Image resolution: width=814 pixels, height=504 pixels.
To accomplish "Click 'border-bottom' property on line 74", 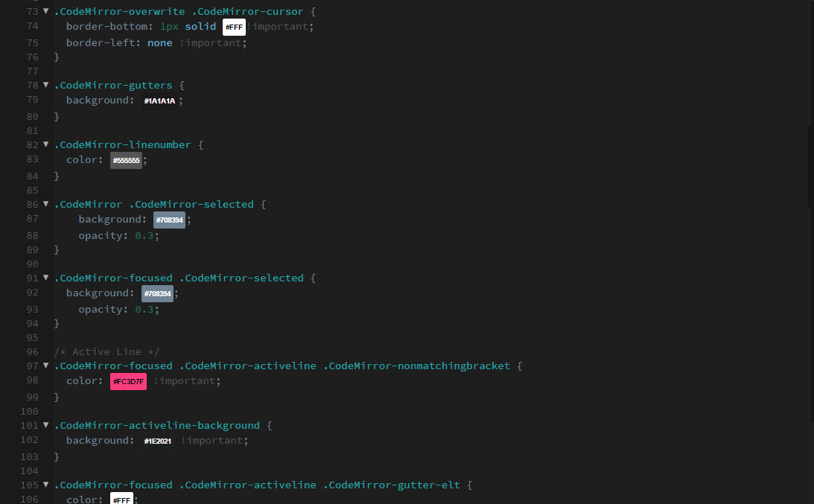I will pos(106,27).
